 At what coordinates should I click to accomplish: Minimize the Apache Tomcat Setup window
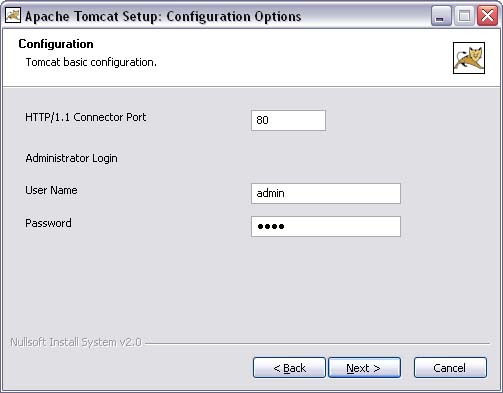coord(441,16)
